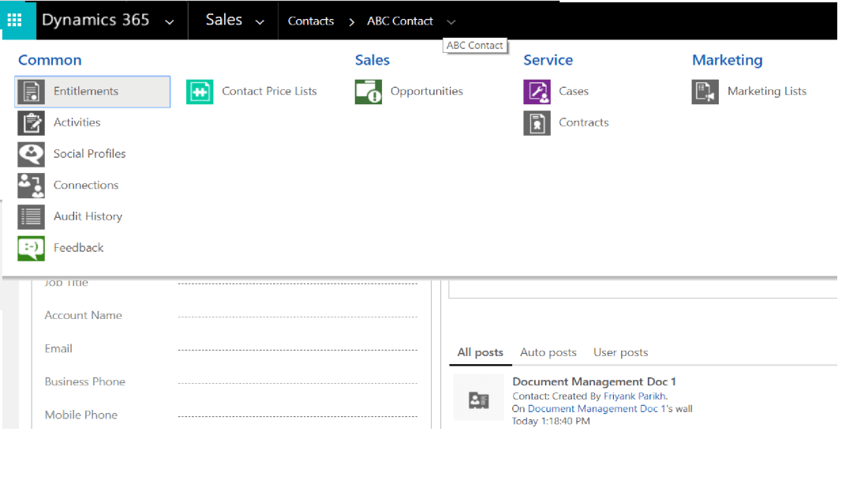Expand the Dynamics 365 dropdown chevron
868x488 pixels.
point(170,22)
